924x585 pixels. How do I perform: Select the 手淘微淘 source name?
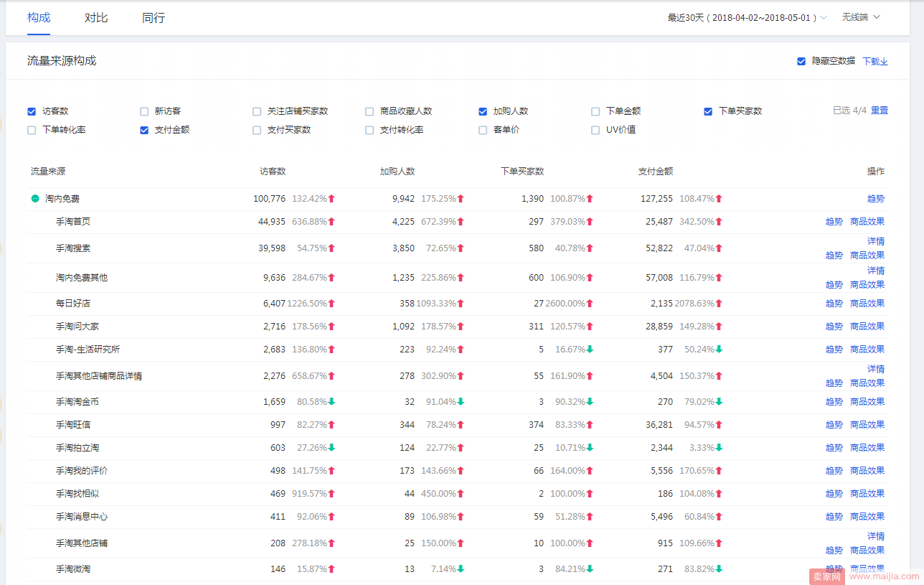coord(73,569)
